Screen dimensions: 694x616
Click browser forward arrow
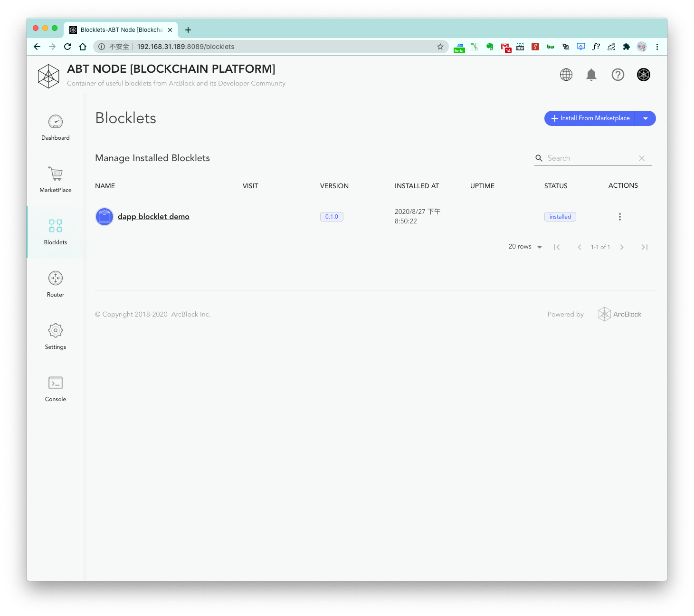[x=52, y=47]
